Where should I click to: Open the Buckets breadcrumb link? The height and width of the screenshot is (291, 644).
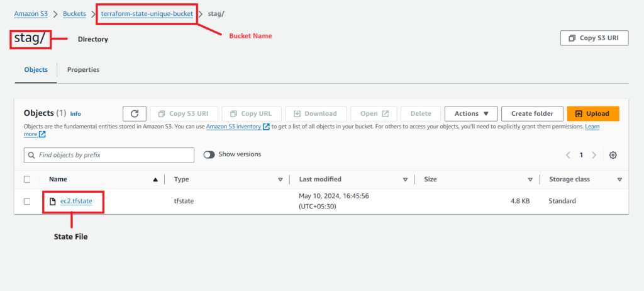[74, 14]
